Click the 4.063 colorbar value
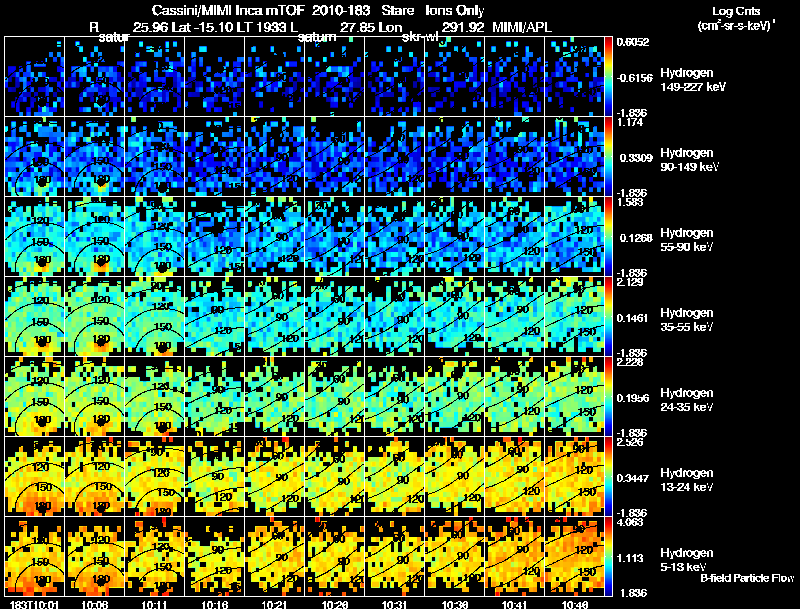 [x=630, y=522]
